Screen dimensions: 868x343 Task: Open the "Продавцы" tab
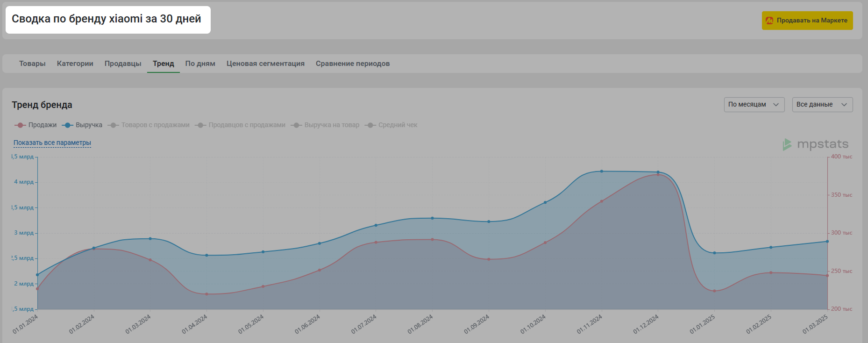tap(123, 64)
